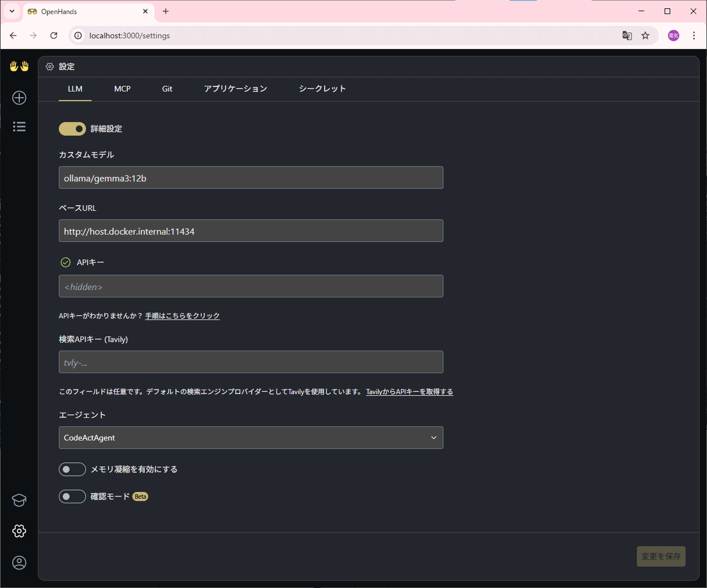
Task: Open the conversation list panel icon
Action: point(19,126)
